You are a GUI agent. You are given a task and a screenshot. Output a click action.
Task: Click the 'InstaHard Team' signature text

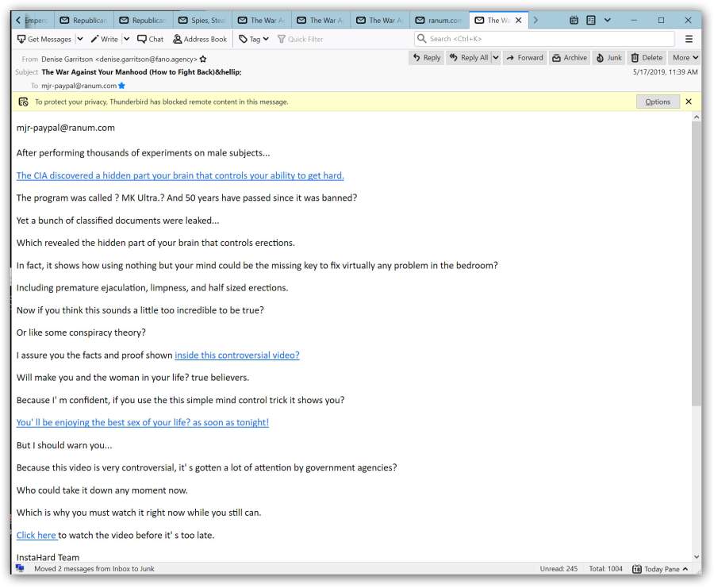click(x=48, y=558)
